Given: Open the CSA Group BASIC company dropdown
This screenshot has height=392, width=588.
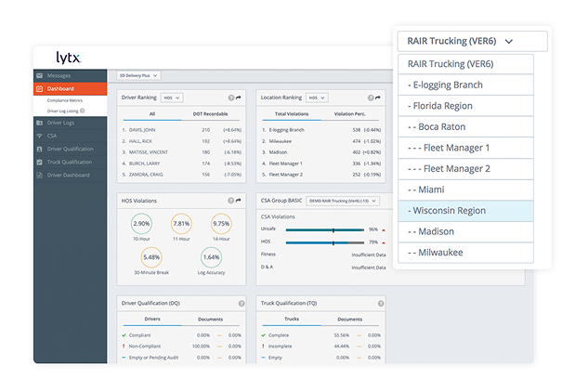Looking at the screenshot, I should click(343, 201).
